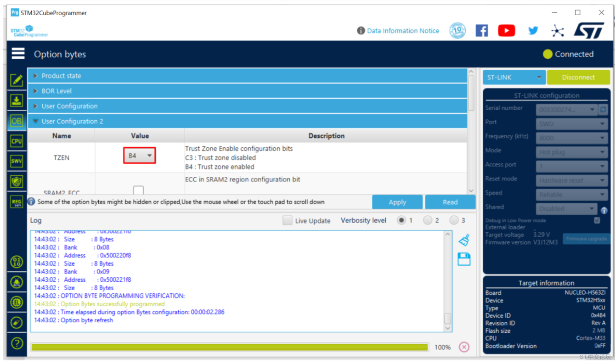Click the Read button
The image size is (615, 364).
pyautogui.click(x=450, y=202)
